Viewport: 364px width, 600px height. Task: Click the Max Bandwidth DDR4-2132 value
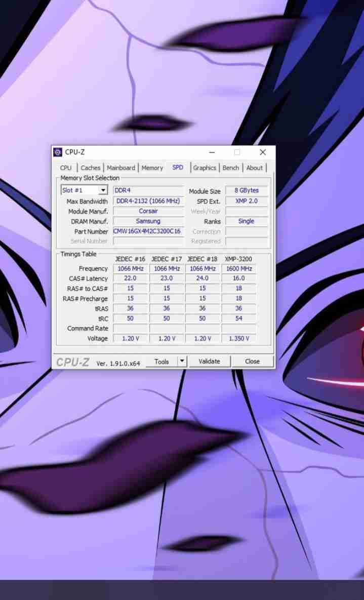pos(148,201)
